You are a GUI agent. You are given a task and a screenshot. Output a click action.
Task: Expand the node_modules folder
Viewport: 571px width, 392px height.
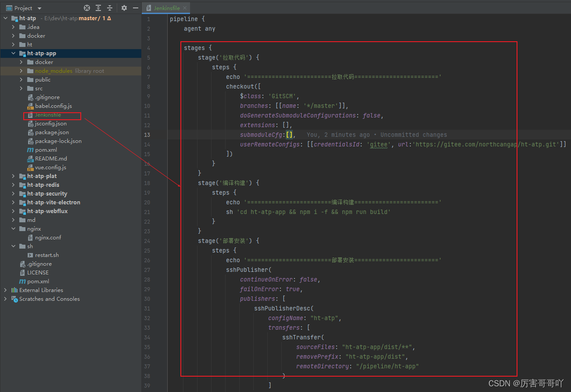(21, 71)
